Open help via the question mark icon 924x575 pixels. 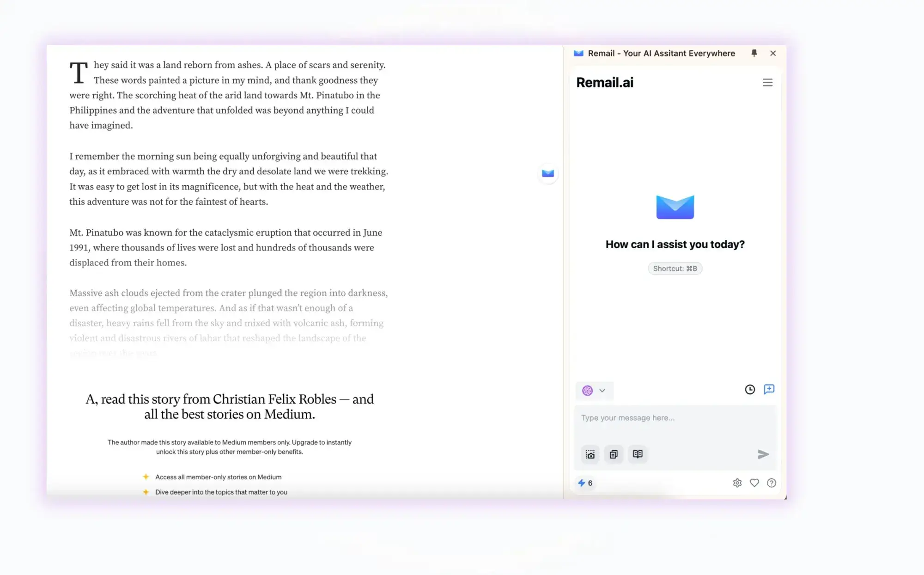(772, 483)
